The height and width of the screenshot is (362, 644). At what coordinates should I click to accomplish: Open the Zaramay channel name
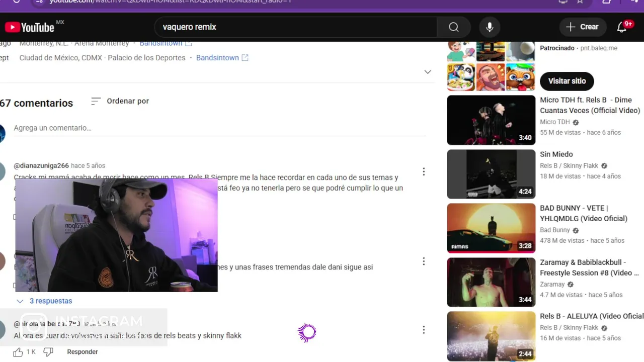tap(552, 285)
